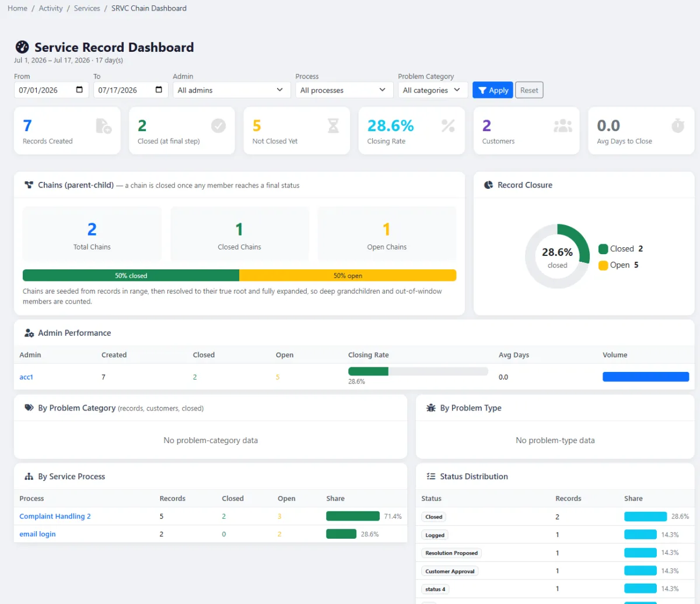
Task: Click the By Problem Category tags icon
Action: 29,408
